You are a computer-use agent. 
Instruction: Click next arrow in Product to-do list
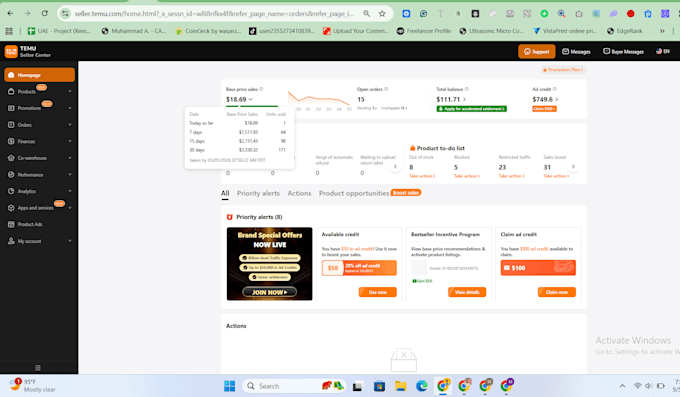[573, 167]
